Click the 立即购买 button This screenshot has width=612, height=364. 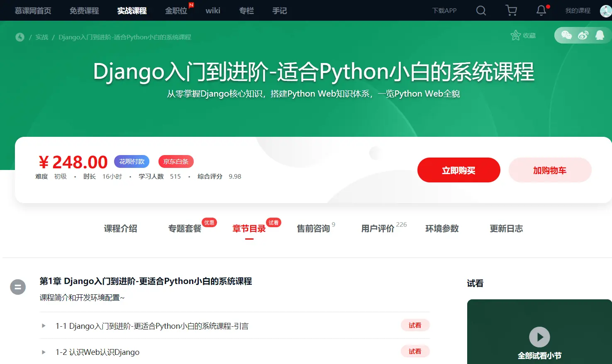[458, 170]
